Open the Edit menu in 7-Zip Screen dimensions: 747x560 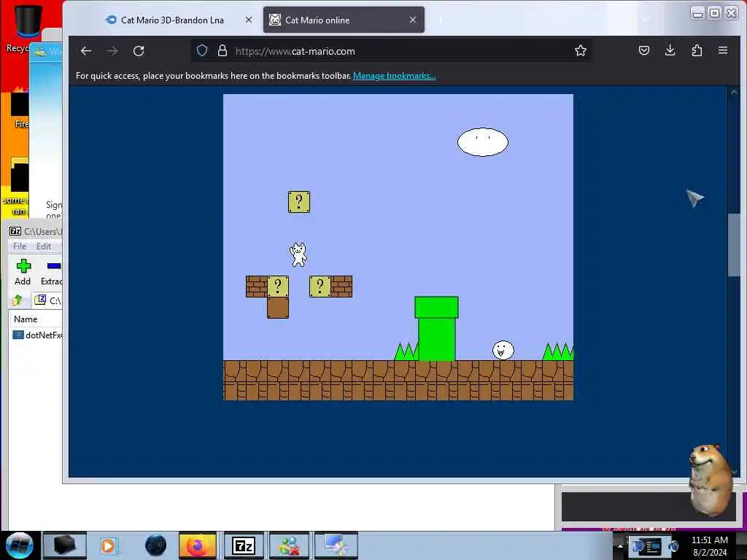click(x=43, y=246)
